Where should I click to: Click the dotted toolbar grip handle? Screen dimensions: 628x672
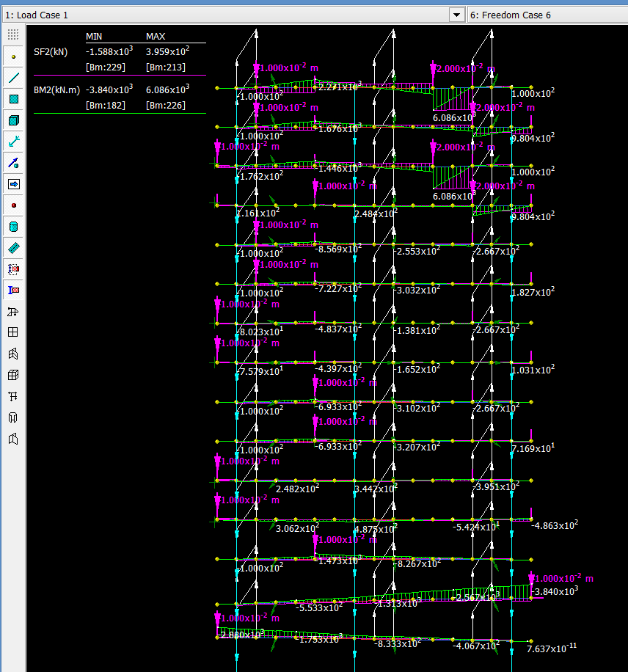click(x=13, y=34)
